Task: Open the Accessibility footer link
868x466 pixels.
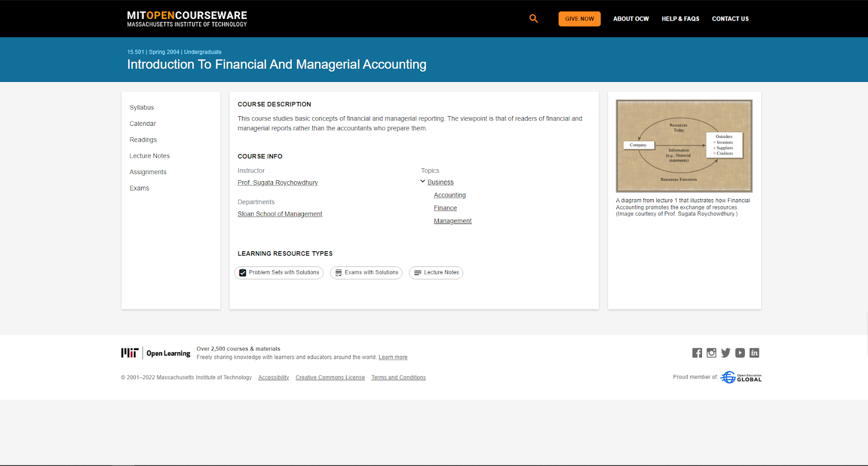Action: (x=273, y=378)
